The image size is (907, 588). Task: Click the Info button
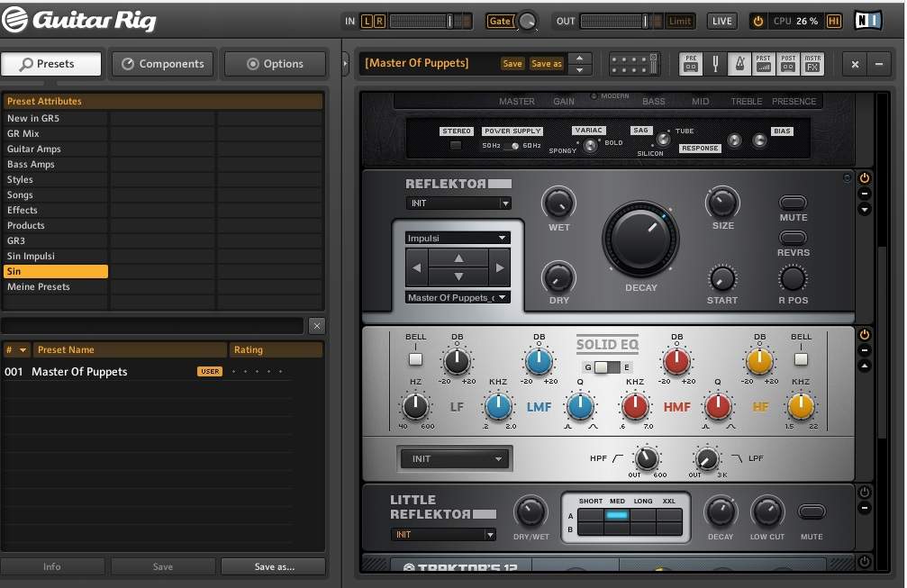pyautogui.click(x=52, y=567)
